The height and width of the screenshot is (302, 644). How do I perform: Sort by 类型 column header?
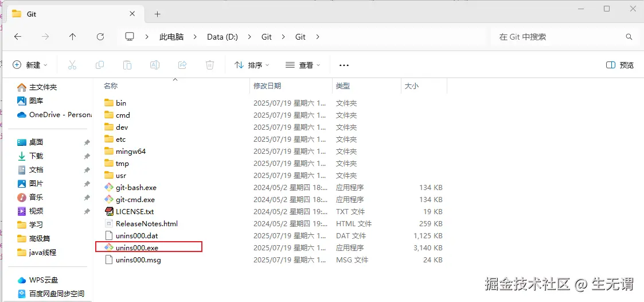click(343, 86)
